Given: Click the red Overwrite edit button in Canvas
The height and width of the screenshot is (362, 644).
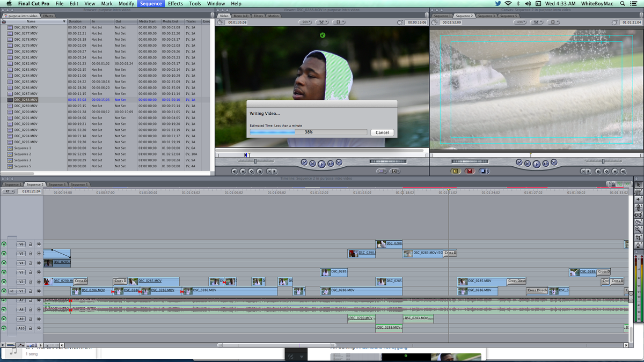Looking at the screenshot, I should 470,171.
